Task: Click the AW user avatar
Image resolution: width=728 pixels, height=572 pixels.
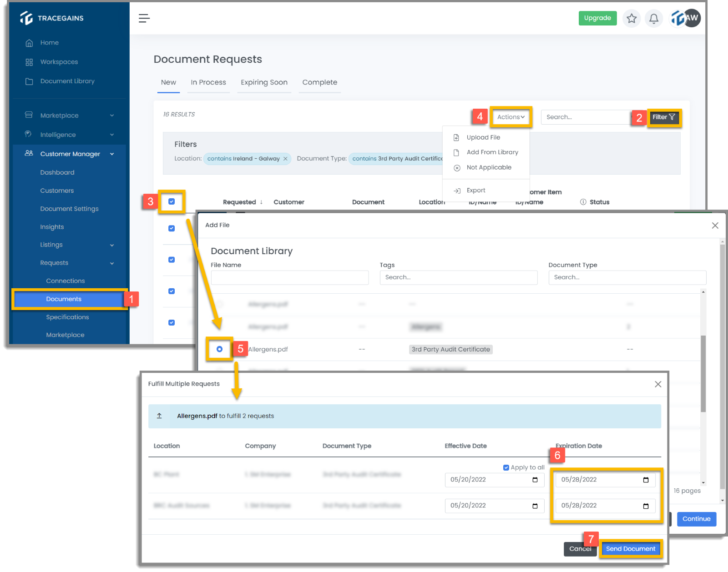Action: pyautogui.click(x=691, y=18)
